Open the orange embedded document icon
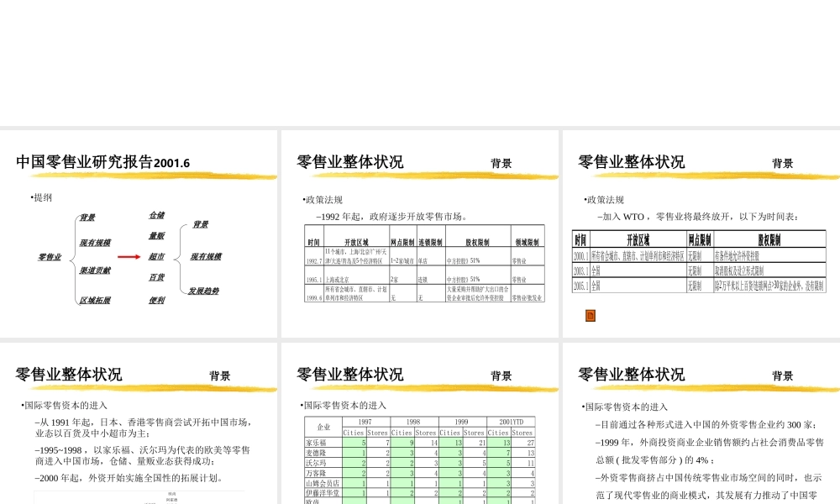The width and height of the screenshot is (840, 504). click(x=591, y=315)
